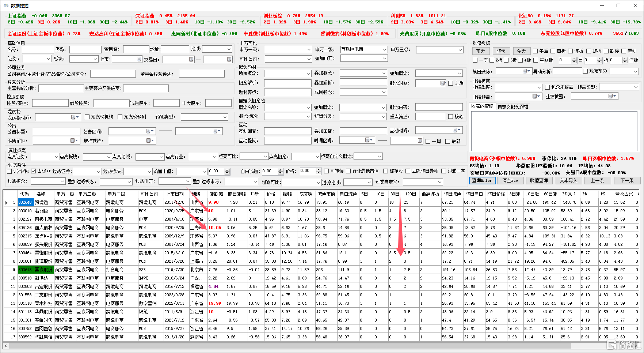The width and height of the screenshot is (644, 353).
Task: Open the 限售解禁 date calendar
Action: pyautogui.click(x=74, y=140)
